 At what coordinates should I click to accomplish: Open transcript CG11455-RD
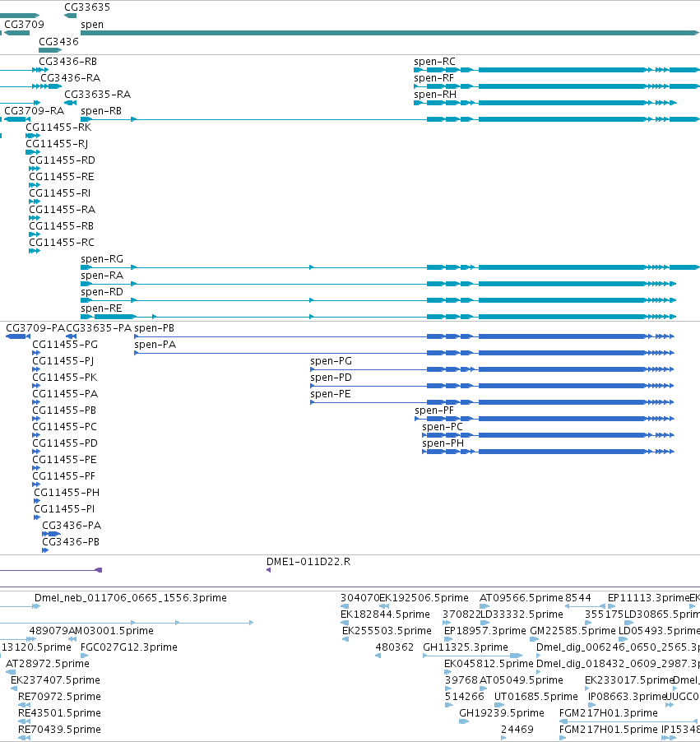[x=62, y=160]
